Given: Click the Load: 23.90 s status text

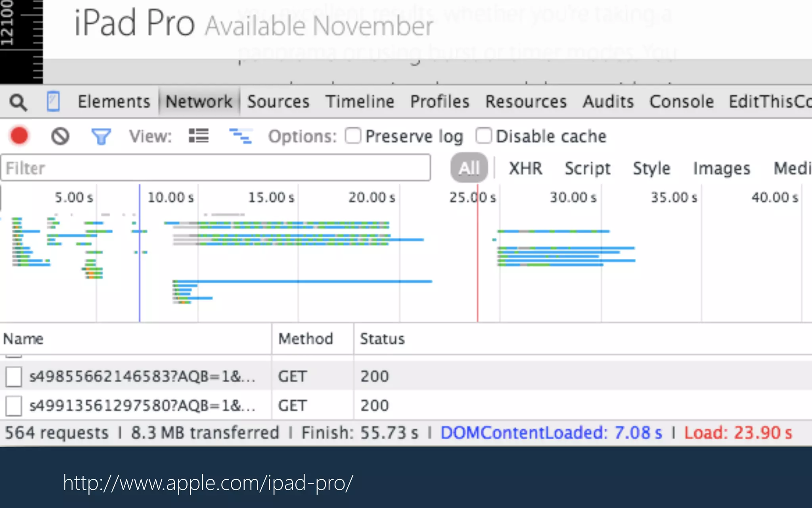Looking at the screenshot, I should 738,433.
